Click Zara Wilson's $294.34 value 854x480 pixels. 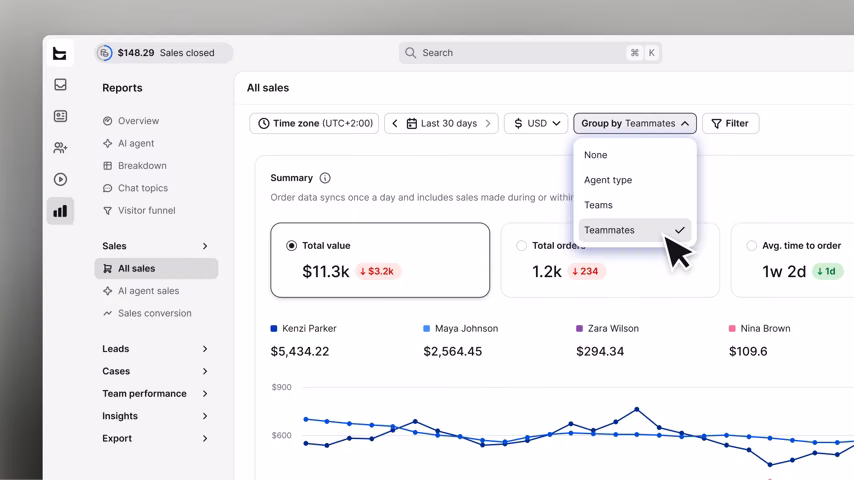click(x=600, y=351)
